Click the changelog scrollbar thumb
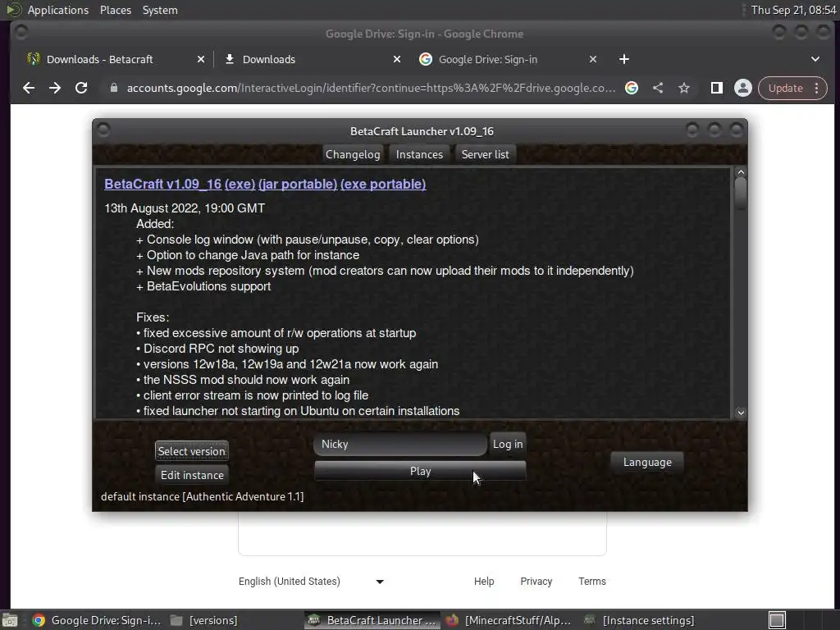 (741, 194)
